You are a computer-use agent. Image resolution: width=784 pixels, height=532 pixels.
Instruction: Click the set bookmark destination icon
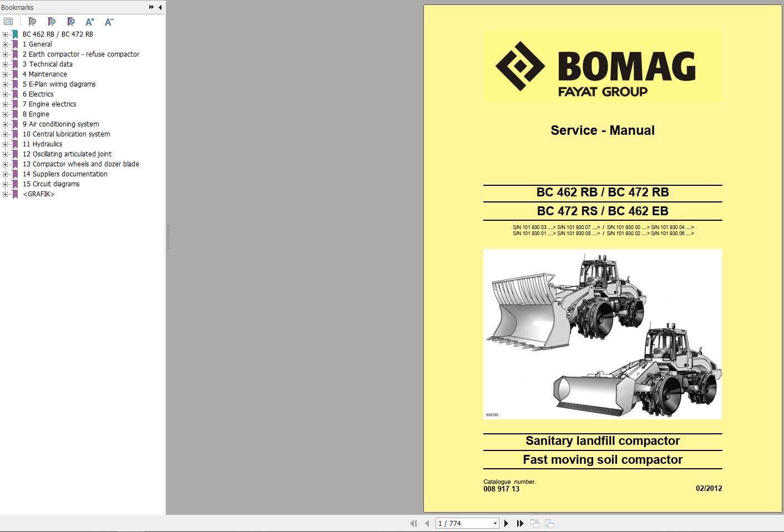(71, 22)
